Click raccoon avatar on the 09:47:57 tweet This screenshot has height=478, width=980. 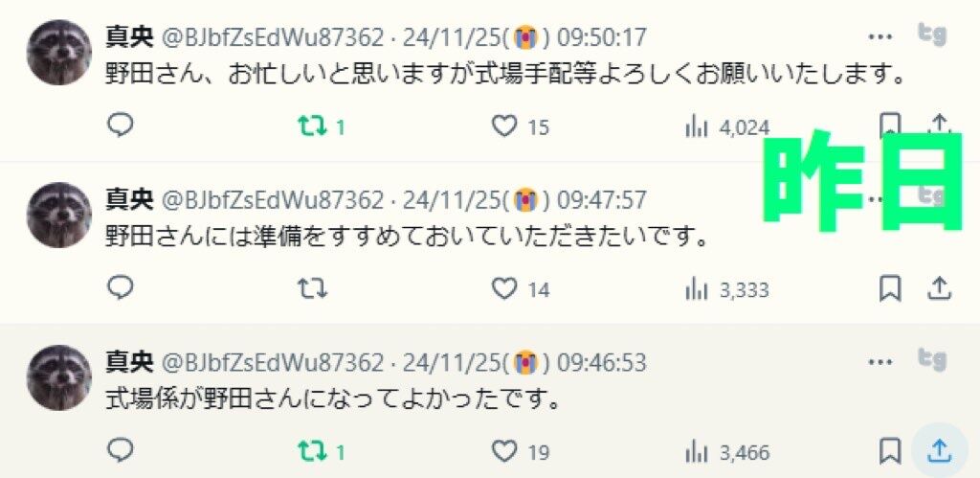(59, 215)
